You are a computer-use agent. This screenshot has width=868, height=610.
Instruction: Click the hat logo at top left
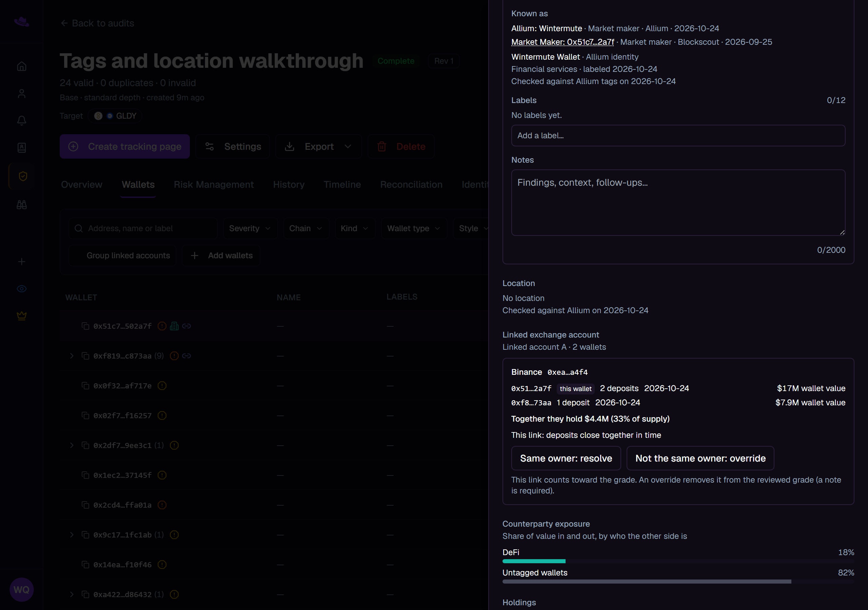[22, 22]
